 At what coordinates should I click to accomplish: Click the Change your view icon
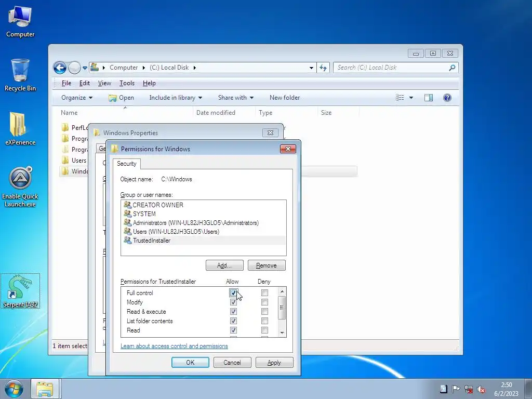coord(400,98)
